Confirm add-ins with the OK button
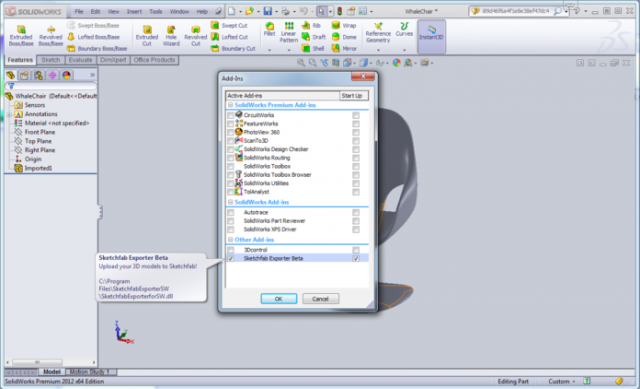The width and height of the screenshot is (640, 389). pos(279,299)
